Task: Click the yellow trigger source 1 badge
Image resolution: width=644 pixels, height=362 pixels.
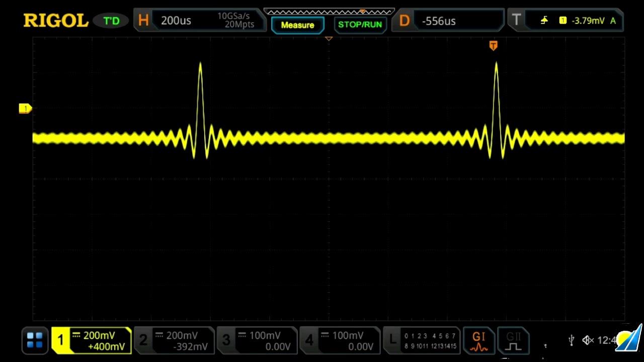Action: (562, 21)
